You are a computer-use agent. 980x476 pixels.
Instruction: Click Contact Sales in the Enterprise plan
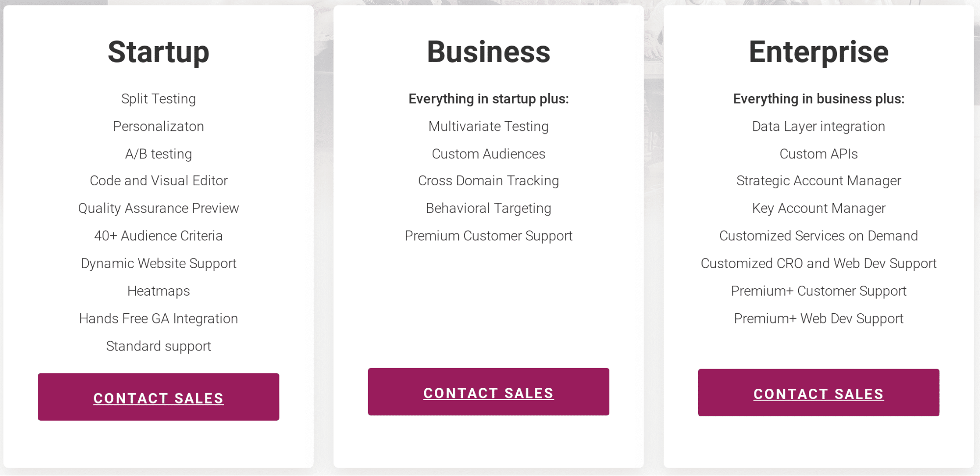[x=819, y=393]
